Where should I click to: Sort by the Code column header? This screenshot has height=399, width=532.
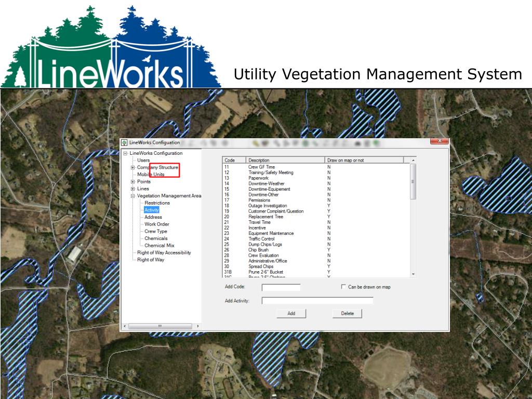click(x=234, y=160)
